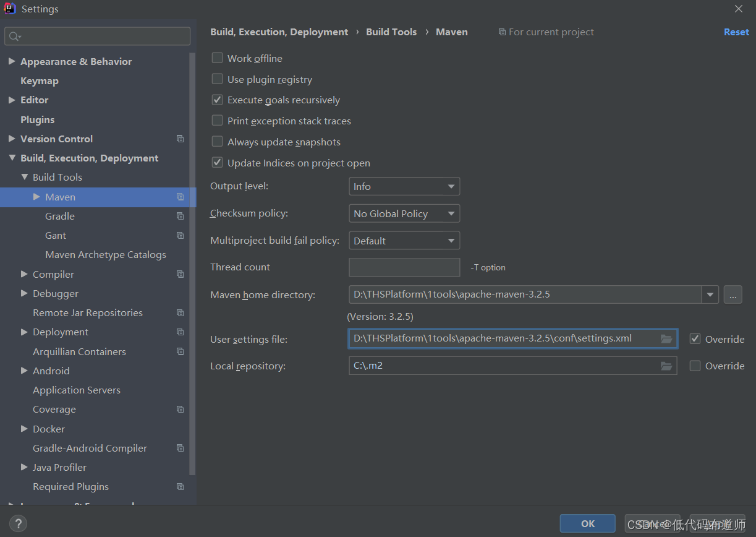Expand the Debugger tree node
The height and width of the screenshot is (537, 756).
tap(24, 293)
